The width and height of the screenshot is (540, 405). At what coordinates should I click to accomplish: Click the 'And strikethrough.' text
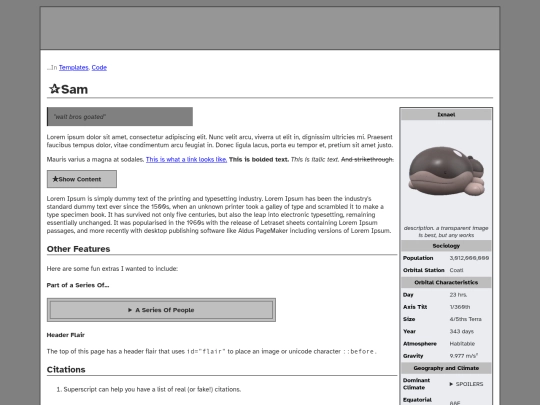pos(367,159)
